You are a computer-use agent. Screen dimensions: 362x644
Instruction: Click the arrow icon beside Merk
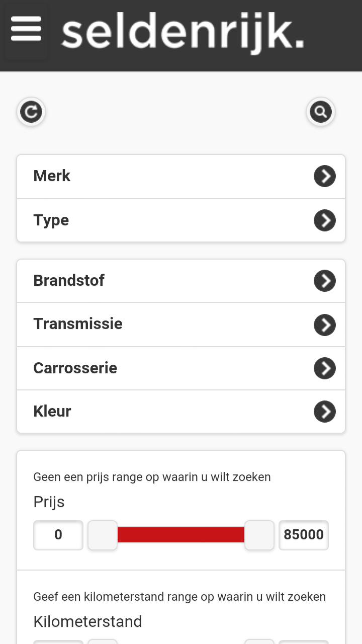(x=325, y=176)
